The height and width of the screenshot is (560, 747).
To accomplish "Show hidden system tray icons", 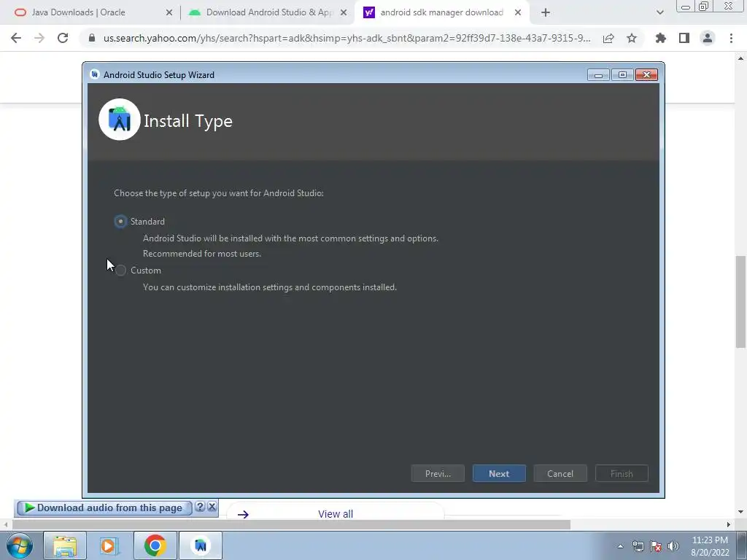I will tap(620, 547).
